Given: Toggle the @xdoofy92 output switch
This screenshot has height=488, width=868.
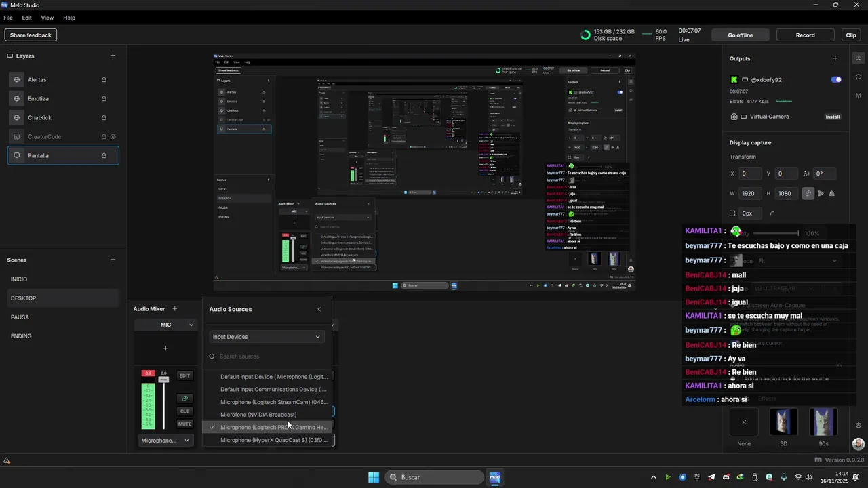Looking at the screenshot, I should pos(836,79).
